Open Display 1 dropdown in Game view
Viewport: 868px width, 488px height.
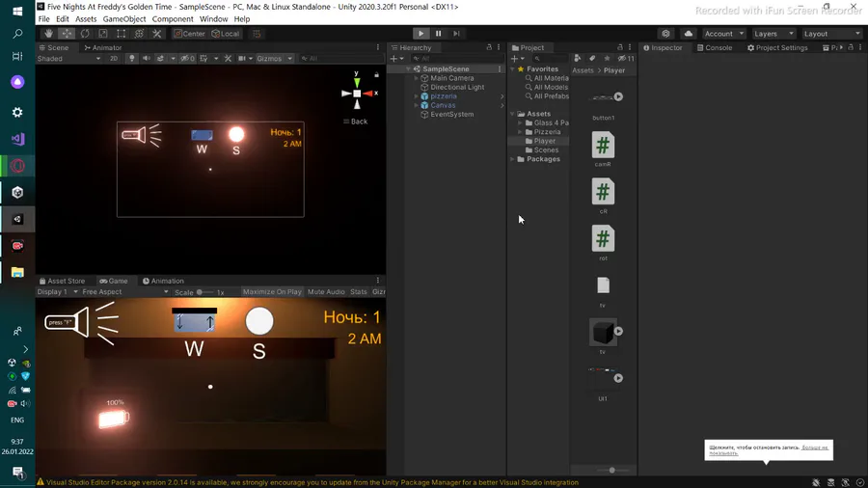(x=58, y=291)
